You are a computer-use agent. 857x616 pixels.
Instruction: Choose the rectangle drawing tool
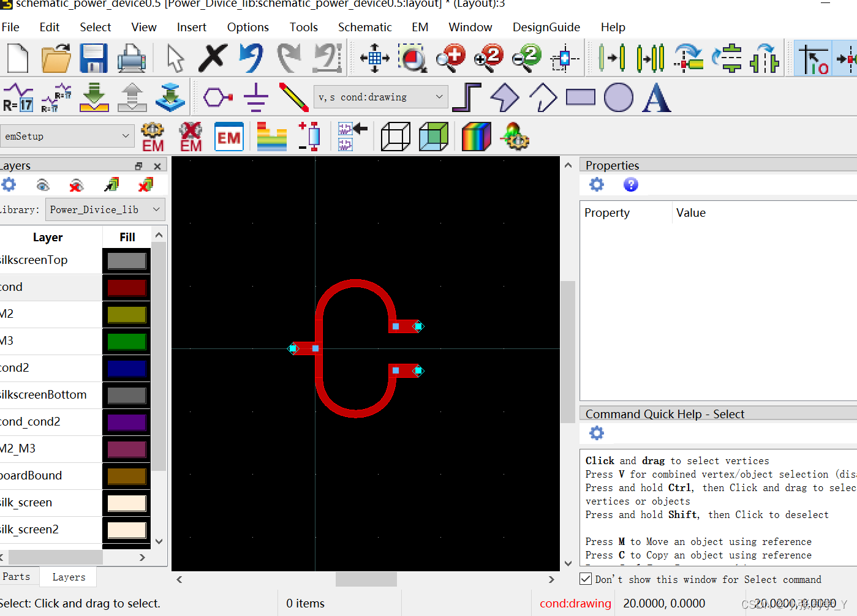[x=581, y=97]
